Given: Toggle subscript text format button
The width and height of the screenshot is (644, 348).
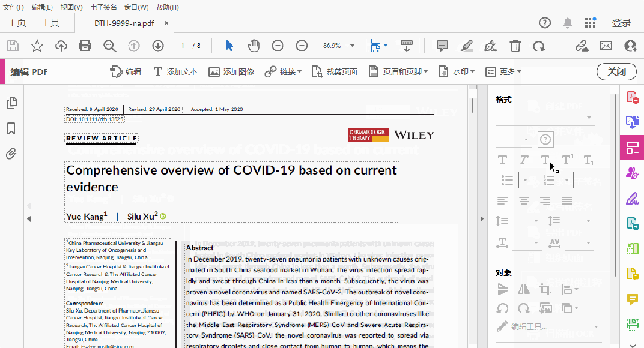Looking at the screenshot, I should pos(589,160).
